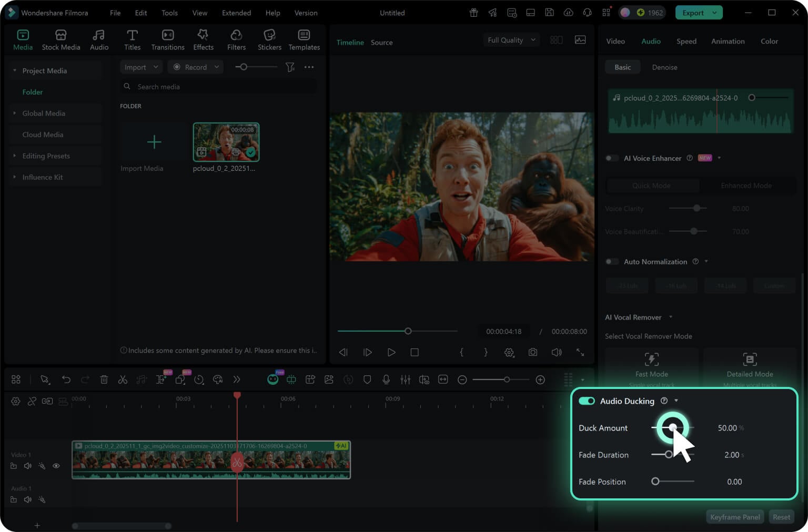Turn on Auto Normalization
Viewport: 808px width, 532px height.
(612, 262)
